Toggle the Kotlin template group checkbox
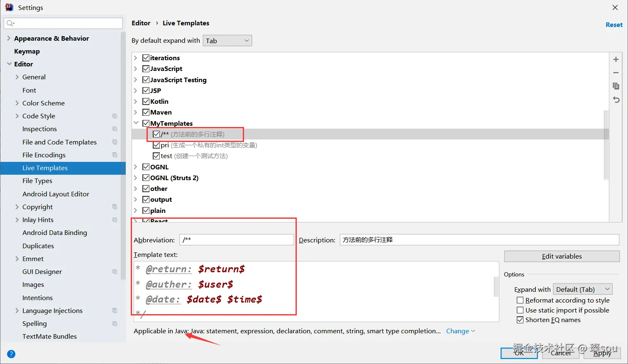This screenshot has height=364, width=628. point(146,101)
